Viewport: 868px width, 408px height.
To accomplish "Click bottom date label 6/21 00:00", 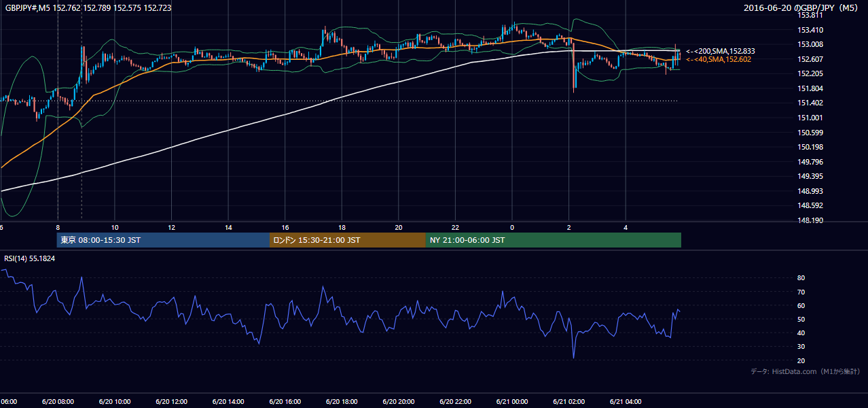I will (512, 402).
